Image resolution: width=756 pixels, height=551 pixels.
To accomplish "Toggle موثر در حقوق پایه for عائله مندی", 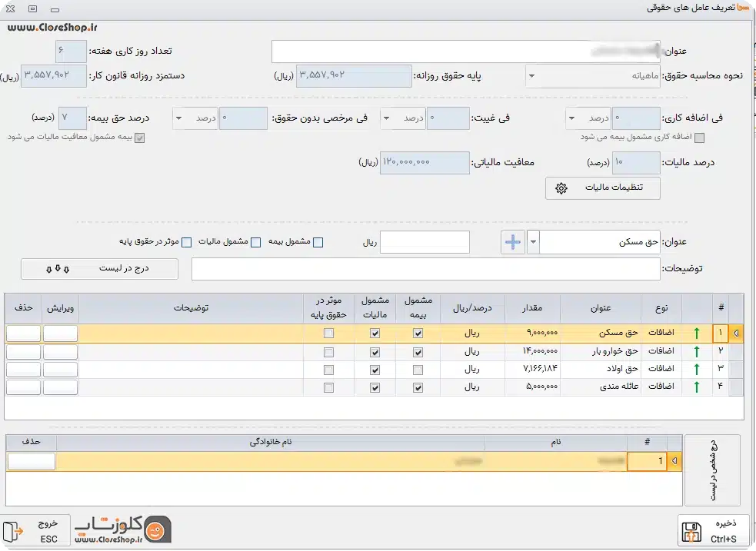I will point(328,388).
